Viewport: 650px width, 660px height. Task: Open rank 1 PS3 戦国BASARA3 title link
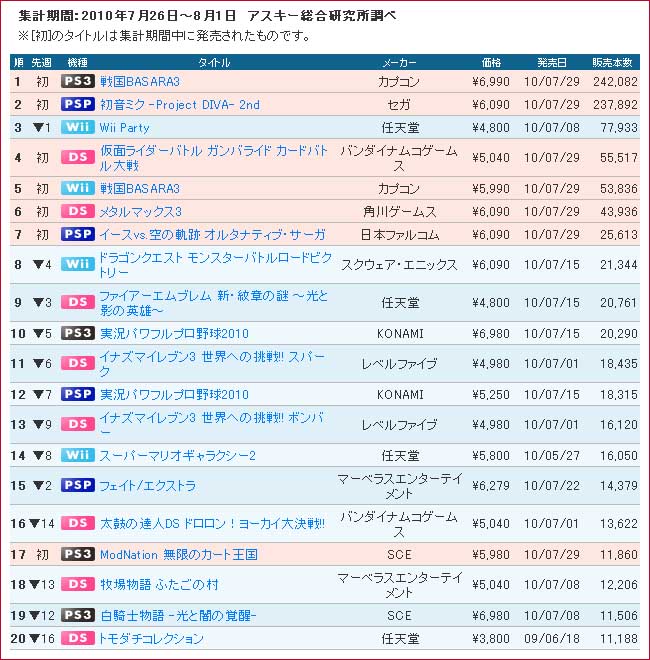coord(140,81)
